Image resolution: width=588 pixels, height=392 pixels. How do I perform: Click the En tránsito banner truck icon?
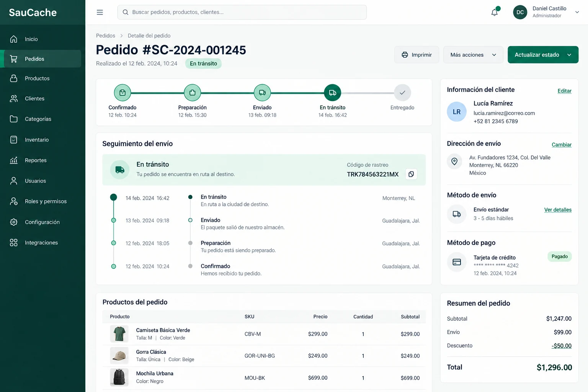(x=120, y=170)
